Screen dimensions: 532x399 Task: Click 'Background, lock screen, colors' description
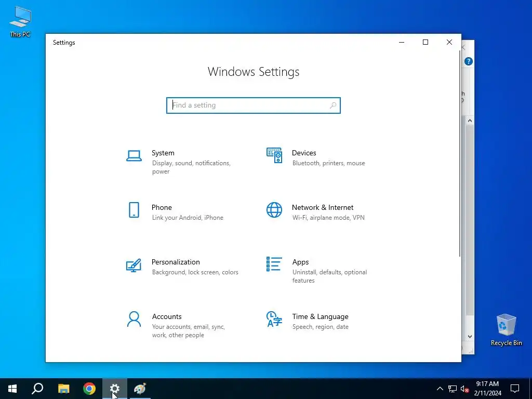pyautogui.click(x=195, y=272)
